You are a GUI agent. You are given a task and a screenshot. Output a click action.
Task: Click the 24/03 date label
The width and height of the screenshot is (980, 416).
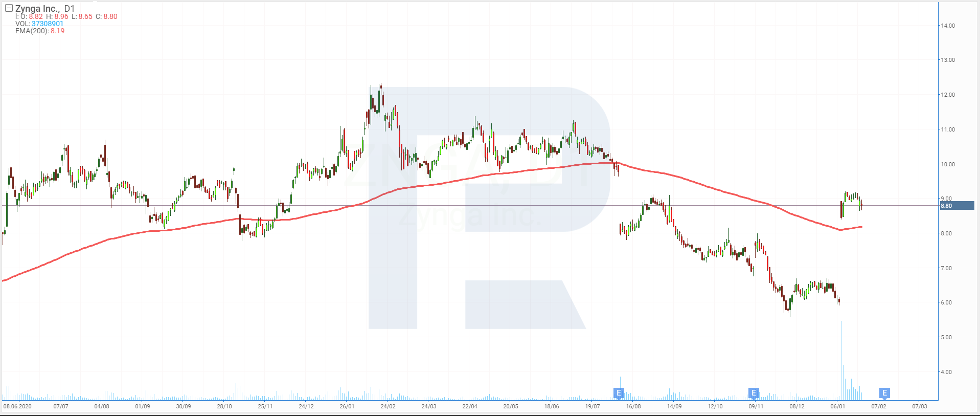pos(429,406)
